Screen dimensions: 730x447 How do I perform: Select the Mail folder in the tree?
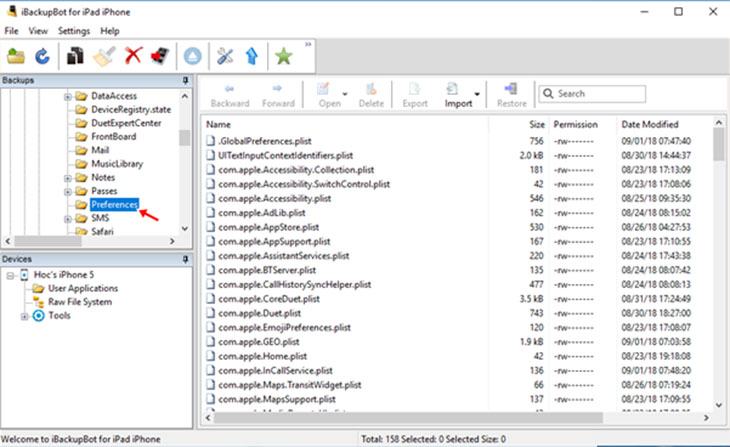100,150
